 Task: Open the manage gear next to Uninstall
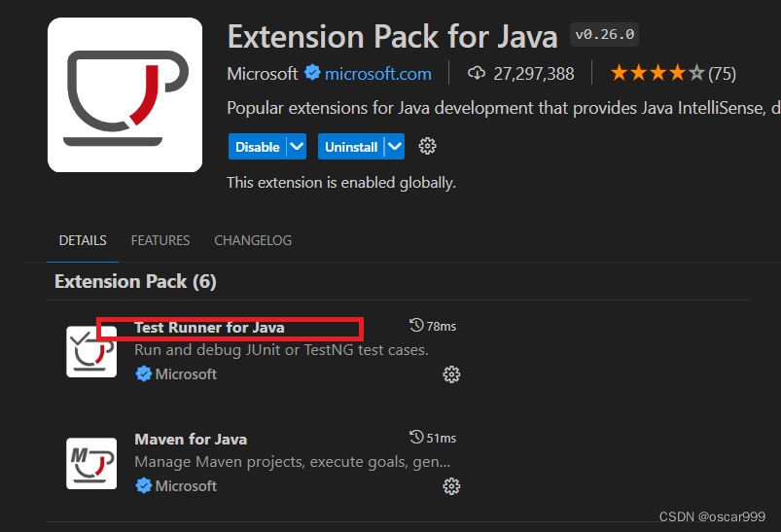(427, 147)
